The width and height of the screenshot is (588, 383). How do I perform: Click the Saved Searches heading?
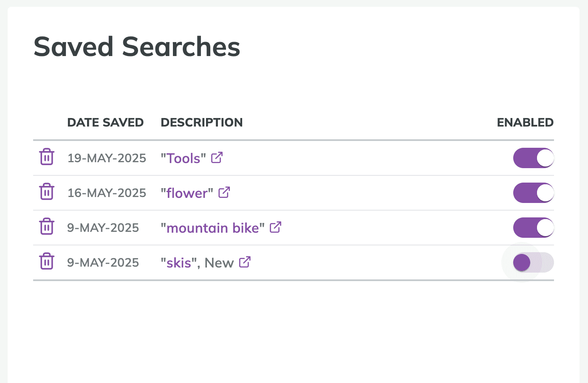[x=137, y=47]
